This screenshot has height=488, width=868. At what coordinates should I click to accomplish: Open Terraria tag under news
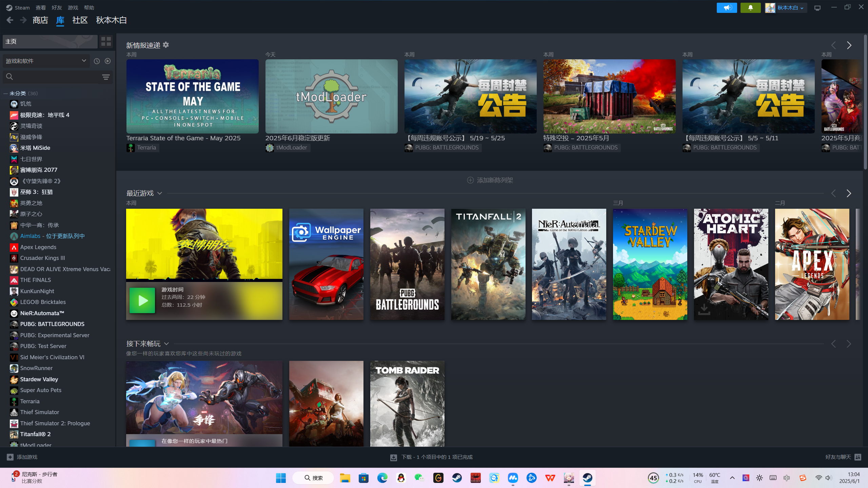click(x=142, y=148)
